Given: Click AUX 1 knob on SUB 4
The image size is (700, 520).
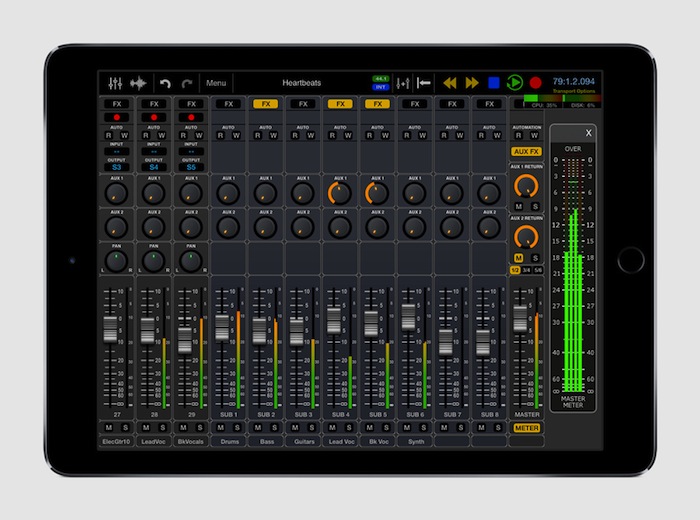Looking at the screenshot, I should pos(340,194).
